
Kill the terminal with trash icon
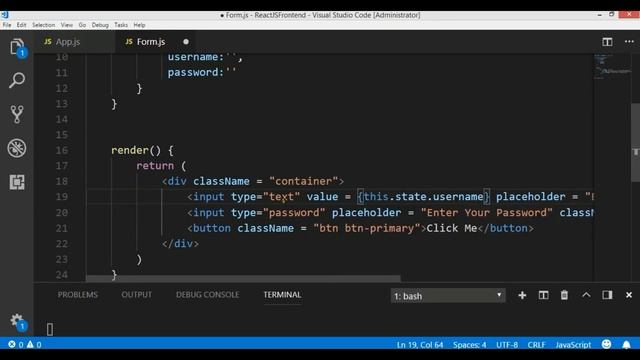click(x=564, y=295)
